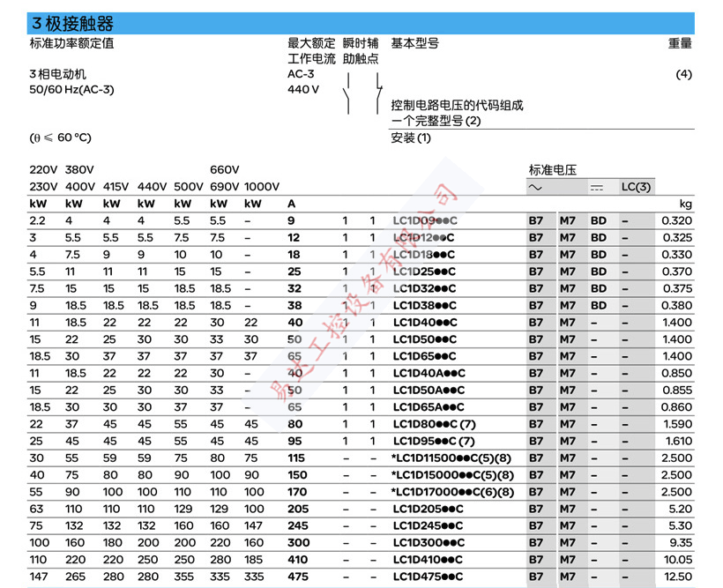Image resolution: width=723 pixels, height=588 pixels.
Task: Select the "415V" voltage header
Action: coord(116,187)
